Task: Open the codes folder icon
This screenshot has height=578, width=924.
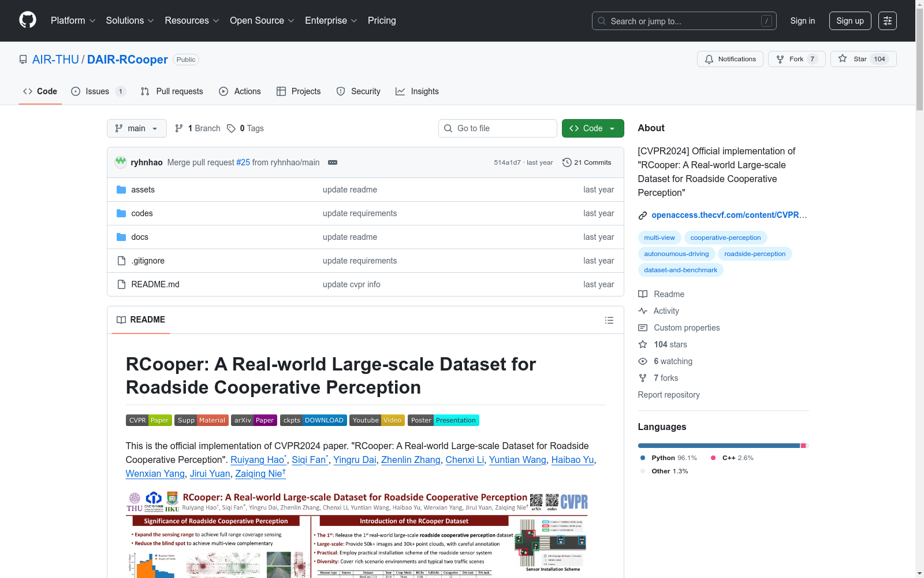Action: 121,213
